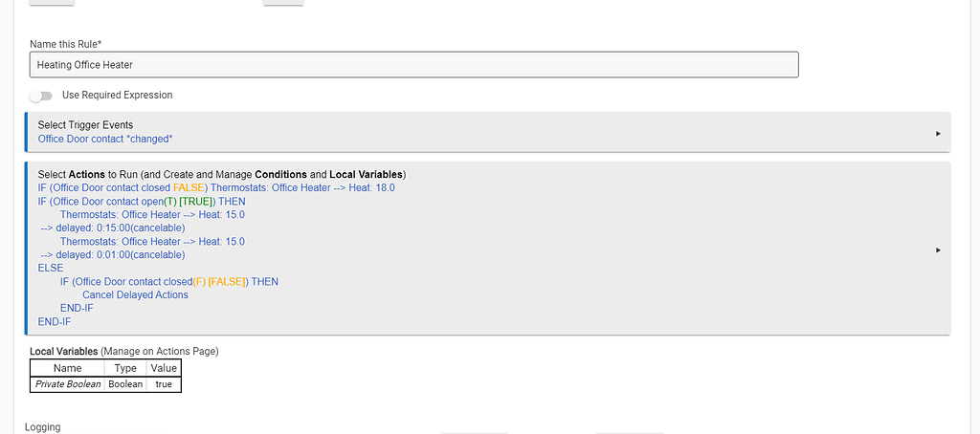The image size is (980, 434).
Task: Click the IF contact open [TRUE] THEN line
Action: (x=142, y=202)
